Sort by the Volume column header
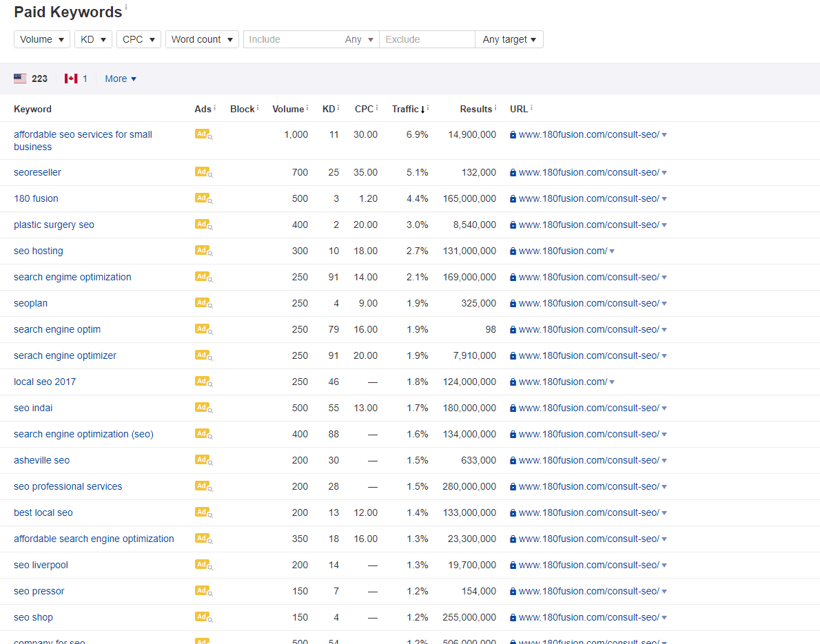 point(288,109)
